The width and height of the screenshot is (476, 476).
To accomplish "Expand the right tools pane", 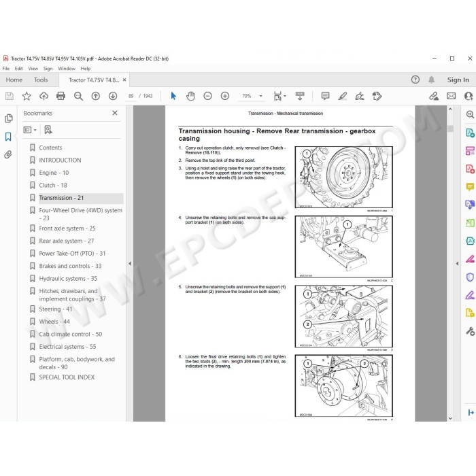I will click(471, 413).
